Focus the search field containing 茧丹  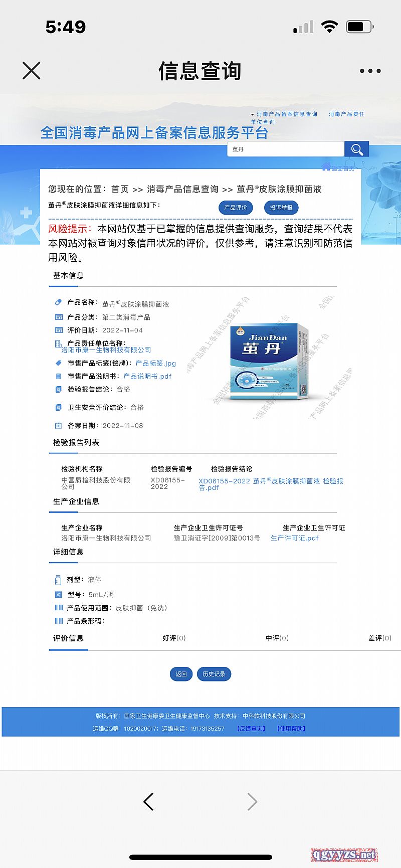pyautogui.click(x=286, y=149)
